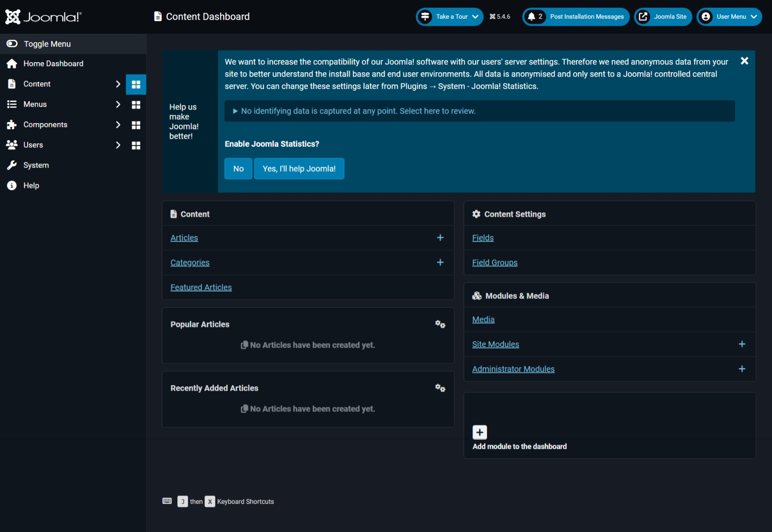Click the notifications bell icon
Screen dimensions: 772x532
[x=531, y=17]
